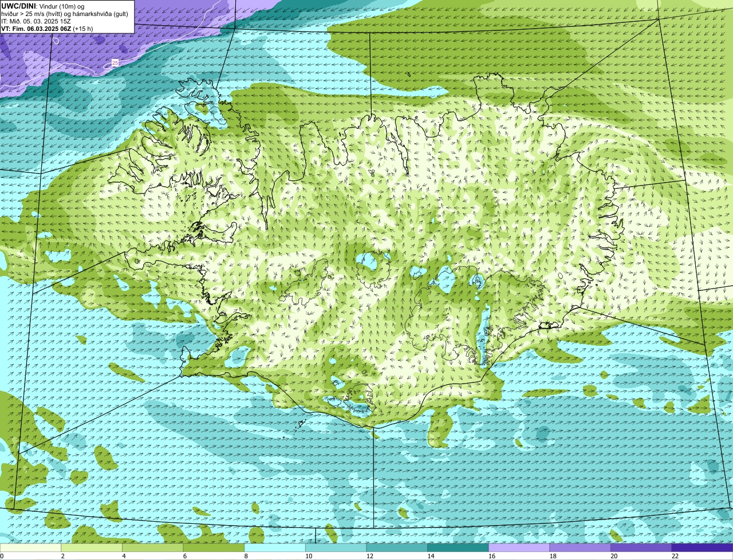Screen dimensions: 733x560
Task: Click the 8–10 m/s pale cyan legend swatch
Action: pyautogui.click(x=275, y=547)
